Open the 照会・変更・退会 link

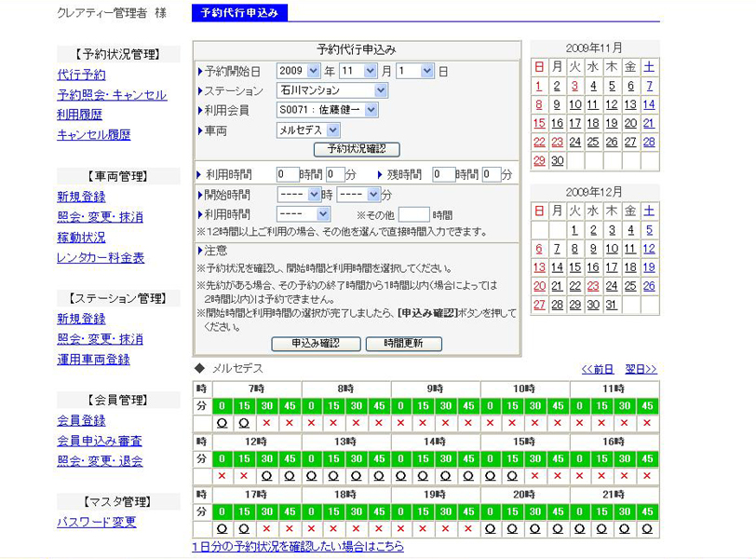pyautogui.click(x=100, y=461)
